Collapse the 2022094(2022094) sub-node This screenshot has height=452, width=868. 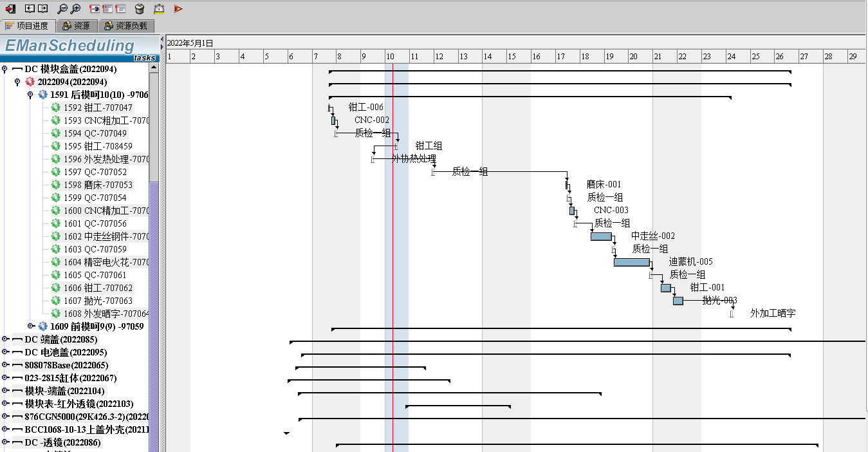point(17,82)
